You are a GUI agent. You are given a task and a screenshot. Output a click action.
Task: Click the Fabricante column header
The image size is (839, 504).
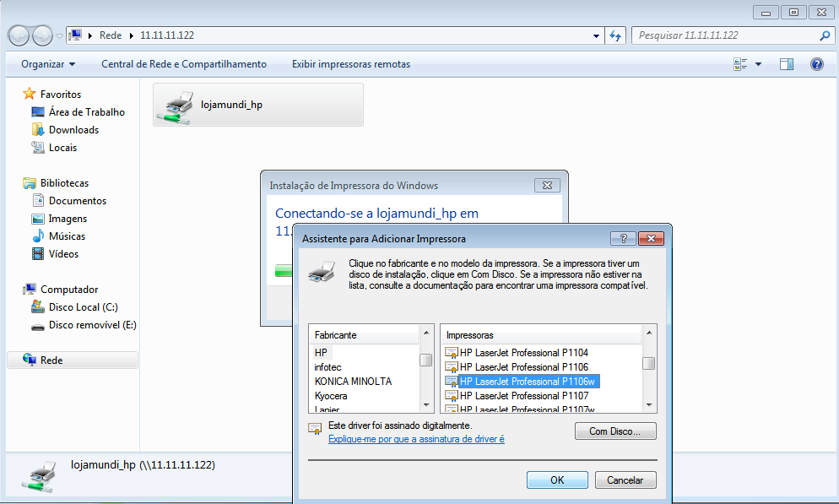tap(364, 335)
